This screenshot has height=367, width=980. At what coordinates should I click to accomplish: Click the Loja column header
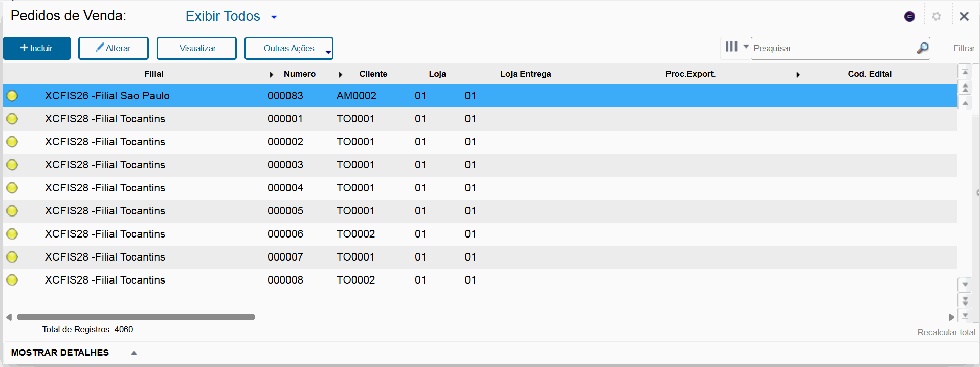pos(437,74)
